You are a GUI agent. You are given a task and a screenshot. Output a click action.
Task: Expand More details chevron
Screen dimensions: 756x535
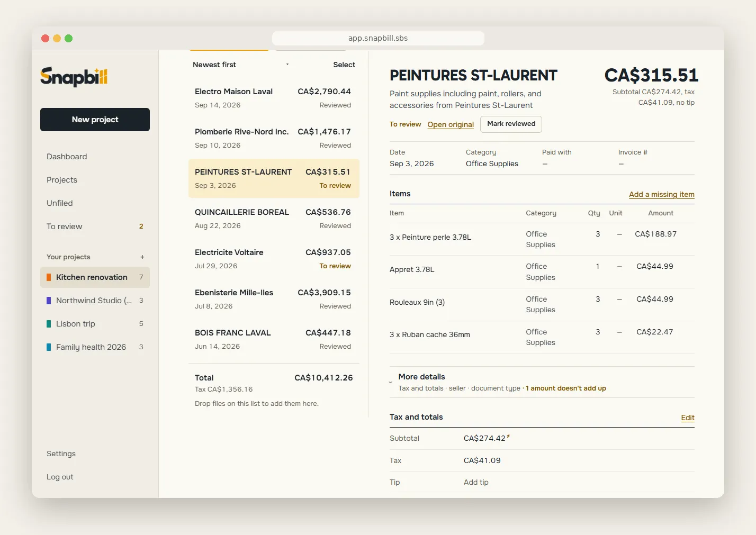coord(391,382)
